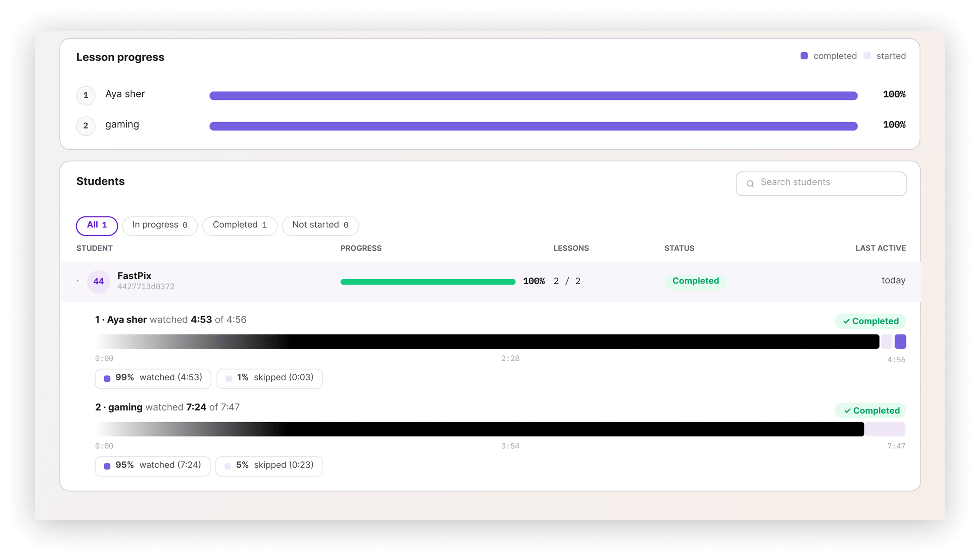Click the '2 / 2' lessons count
Screen dimensions: 980x560
567,281
